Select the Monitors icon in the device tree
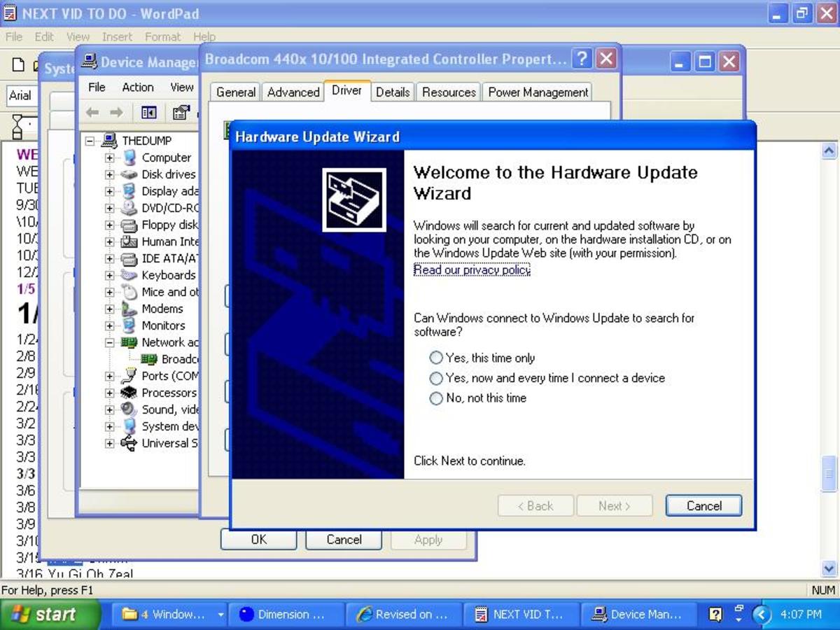The image size is (840, 630). pyautogui.click(x=129, y=325)
